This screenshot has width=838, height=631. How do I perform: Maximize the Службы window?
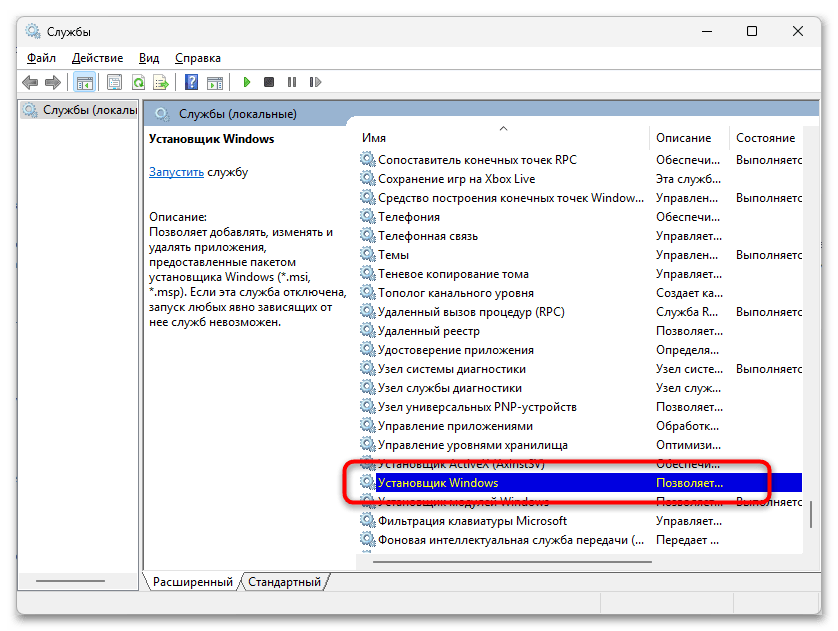click(x=752, y=31)
